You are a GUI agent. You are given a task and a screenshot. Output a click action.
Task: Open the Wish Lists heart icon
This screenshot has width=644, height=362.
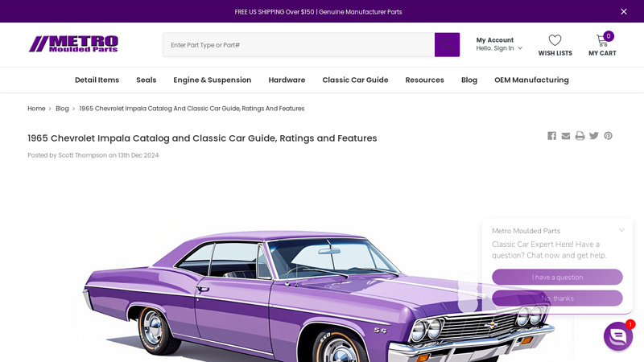(x=555, y=40)
